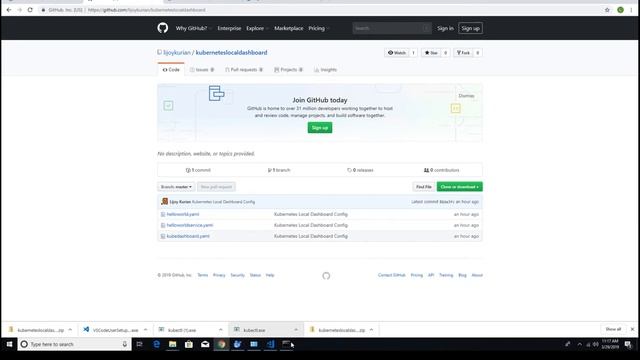
Task: Click the volume icon in system tray
Action: 596,344
